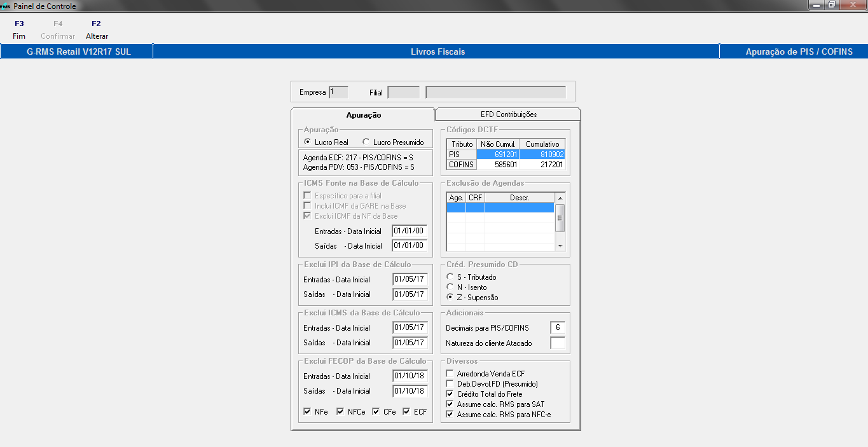
Task: Click Exclui FECOP Saídas date field
Action: click(410, 390)
